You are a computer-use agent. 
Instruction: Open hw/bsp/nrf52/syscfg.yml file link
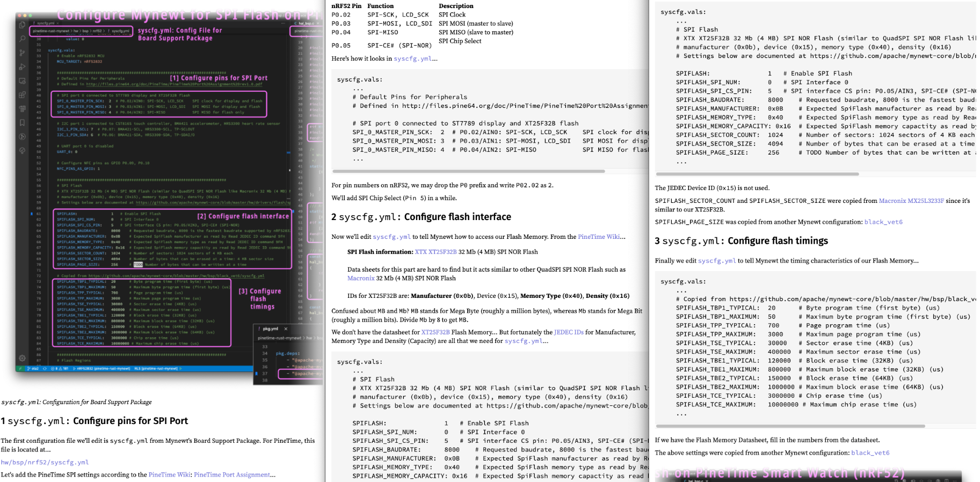coord(45,462)
